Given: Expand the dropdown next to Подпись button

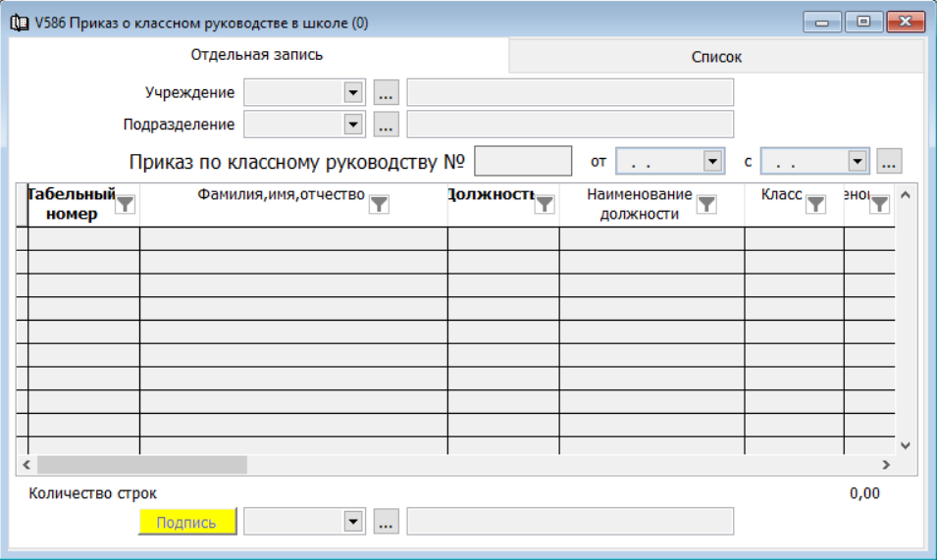Looking at the screenshot, I should (353, 522).
